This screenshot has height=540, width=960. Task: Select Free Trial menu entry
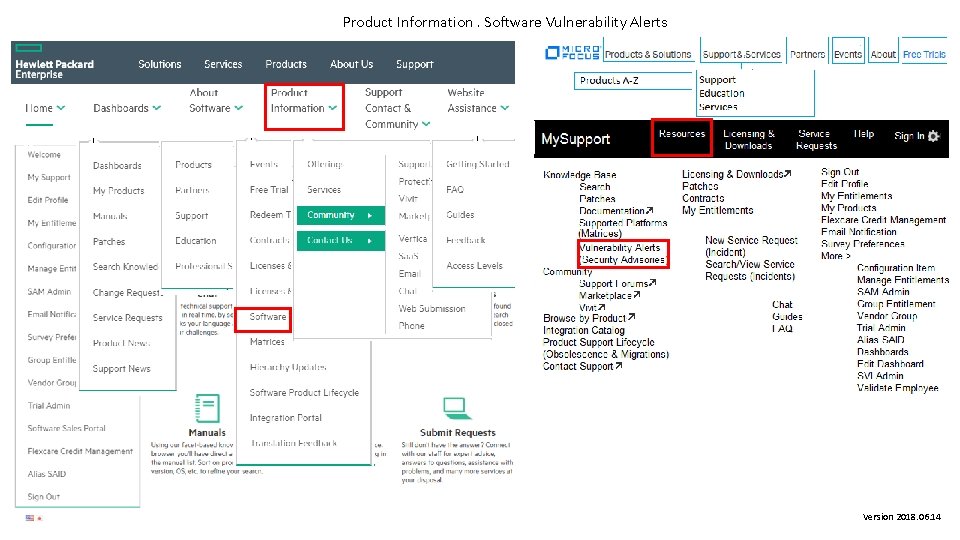[269, 190]
